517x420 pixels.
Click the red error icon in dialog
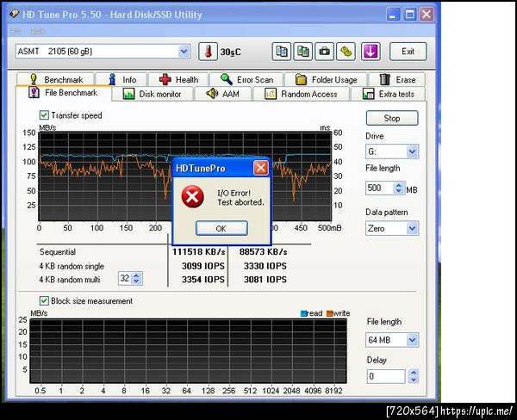click(x=192, y=196)
